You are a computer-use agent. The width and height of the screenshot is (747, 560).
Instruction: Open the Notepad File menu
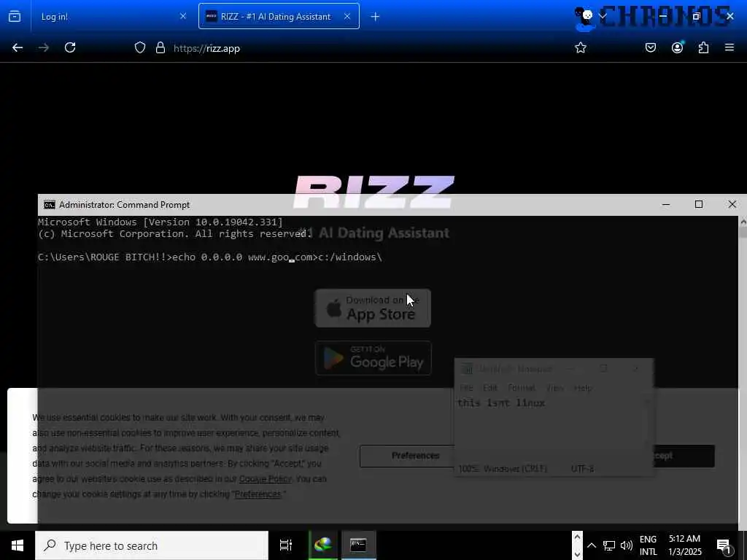[466, 388]
